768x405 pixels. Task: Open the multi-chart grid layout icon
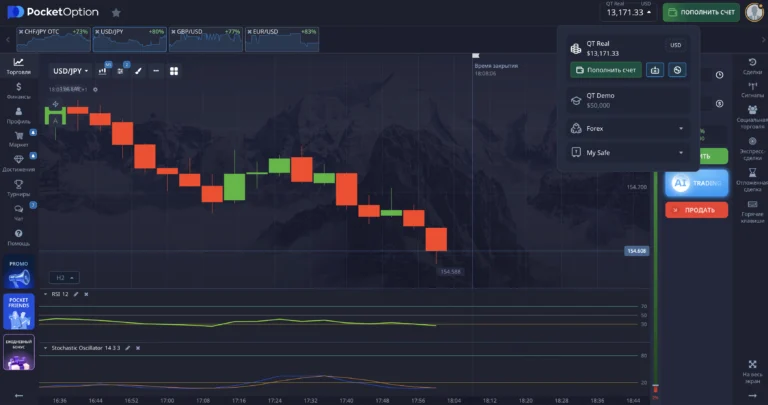(x=174, y=71)
